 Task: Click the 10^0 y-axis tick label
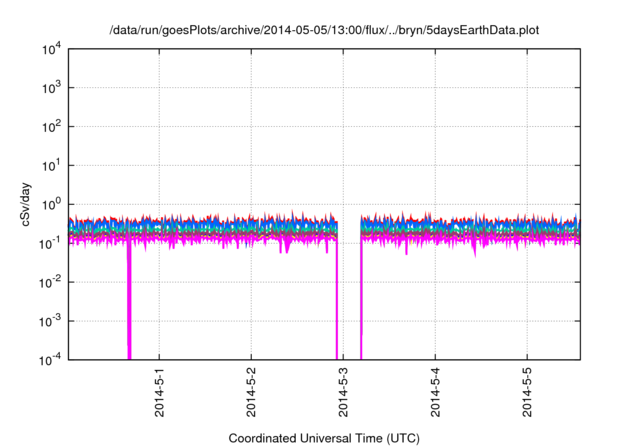coord(51,204)
